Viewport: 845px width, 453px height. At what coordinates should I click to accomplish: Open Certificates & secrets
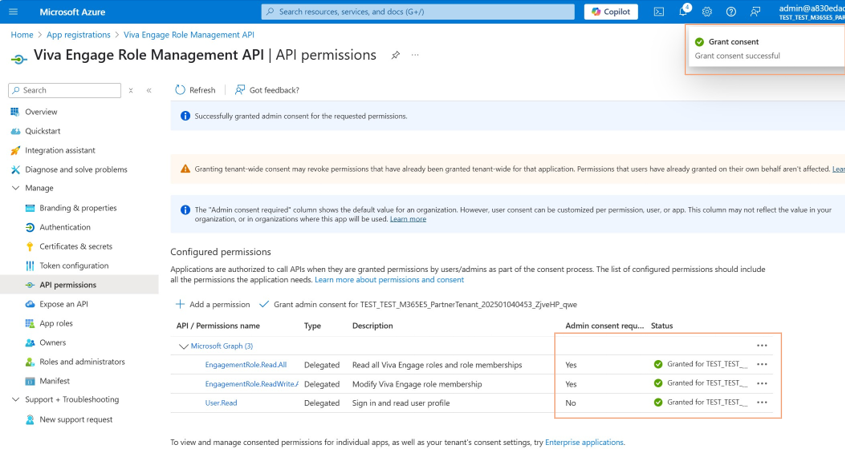coord(75,246)
